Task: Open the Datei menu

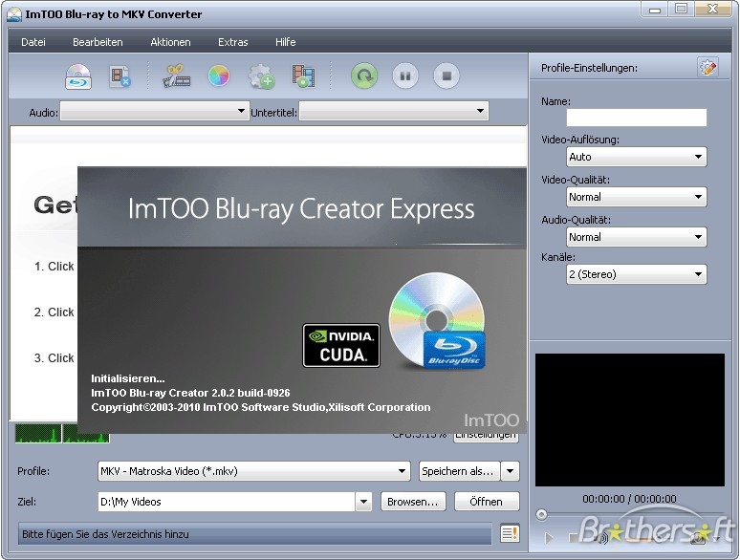Action: pyautogui.click(x=33, y=42)
